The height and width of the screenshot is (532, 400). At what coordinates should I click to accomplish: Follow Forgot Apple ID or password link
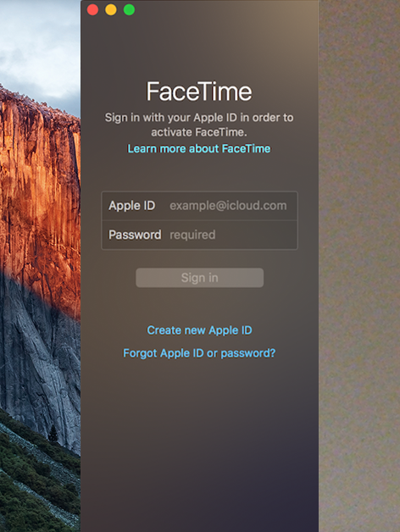point(199,353)
